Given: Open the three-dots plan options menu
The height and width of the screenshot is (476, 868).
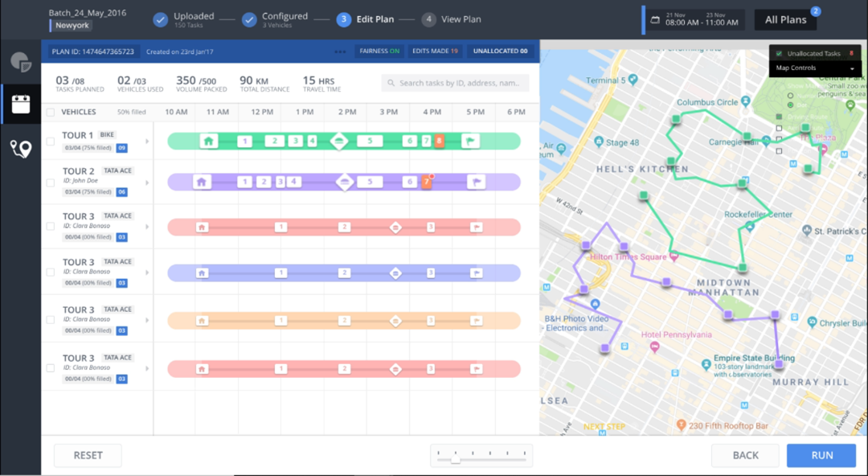Looking at the screenshot, I should [x=340, y=51].
